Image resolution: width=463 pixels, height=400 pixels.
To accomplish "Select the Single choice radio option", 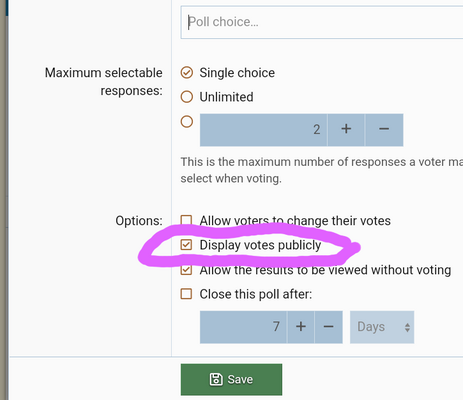I will pos(187,72).
